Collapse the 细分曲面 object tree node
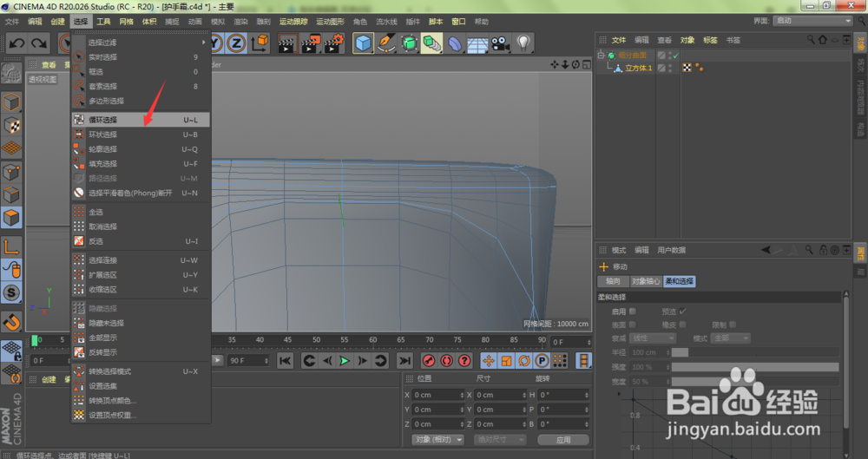The height and width of the screenshot is (459, 868). (601, 56)
